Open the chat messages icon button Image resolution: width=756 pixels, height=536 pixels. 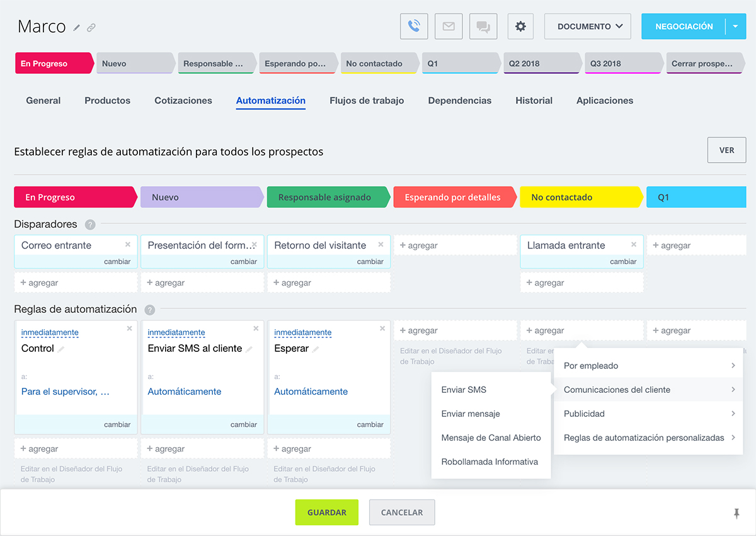coord(483,26)
